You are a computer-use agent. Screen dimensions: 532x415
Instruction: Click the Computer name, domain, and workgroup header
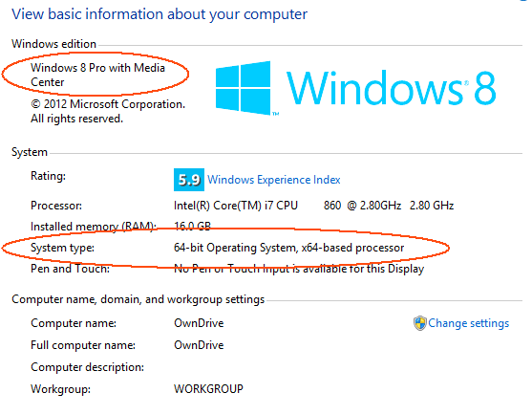pos(138,299)
